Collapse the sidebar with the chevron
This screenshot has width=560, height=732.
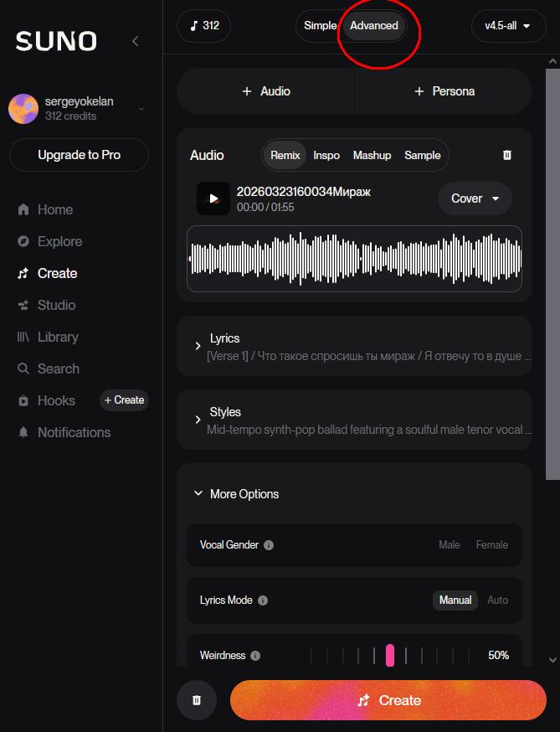click(x=136, y=41)
